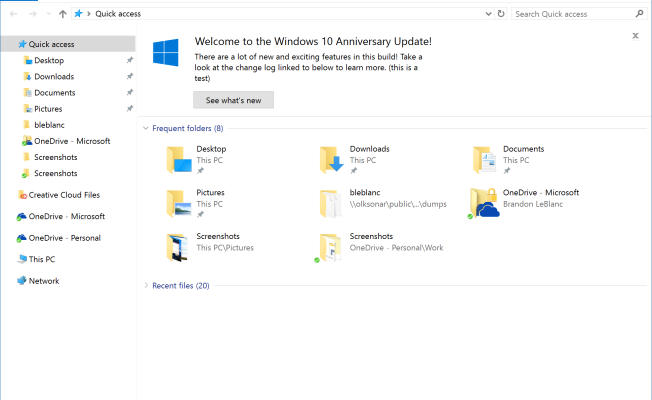Open bleblanc in the navigation pane
This screenshot has height=400, width=652.
click(x=49, y=125)
